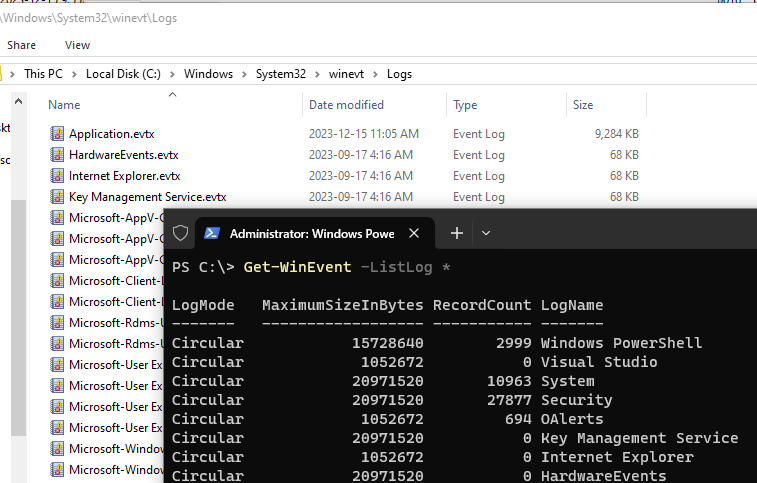Expand chevron after winevt breadcrumb
The image size is (757, 483).
(x=375, y=74)
